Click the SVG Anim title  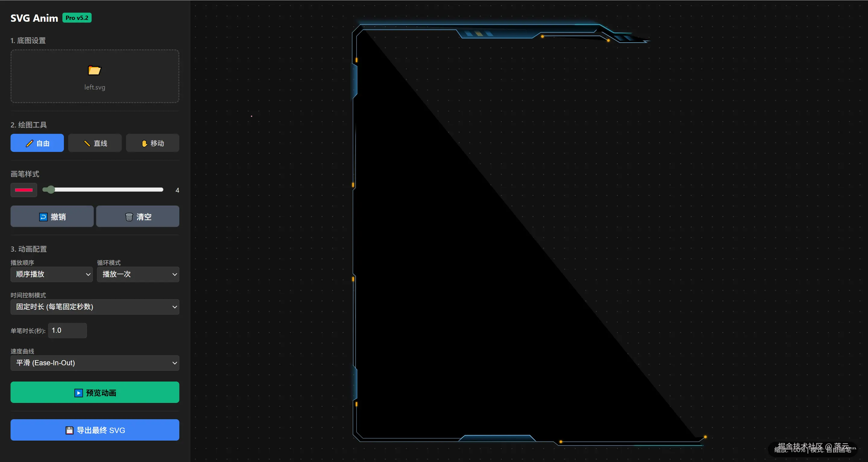click(x=34, y=18)
